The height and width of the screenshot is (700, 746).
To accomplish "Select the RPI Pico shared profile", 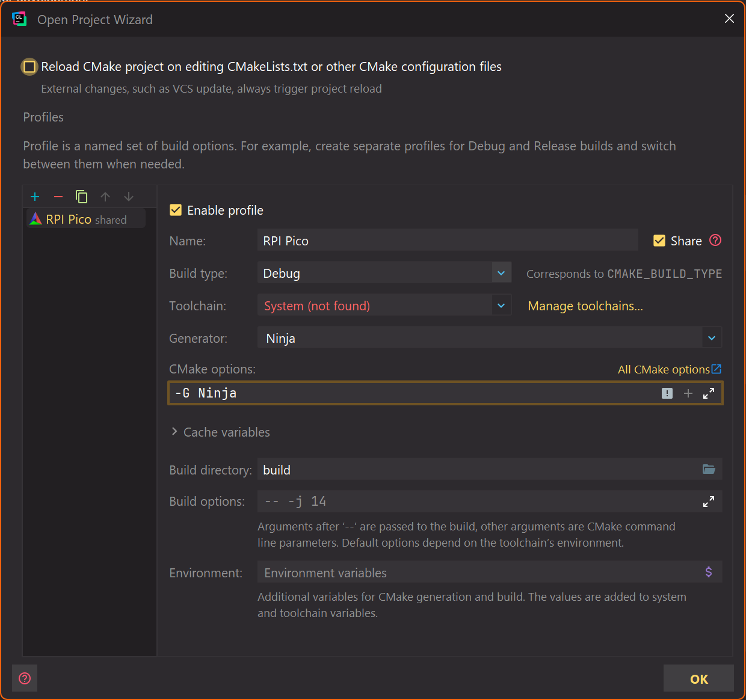I will (x=86, y=219).
